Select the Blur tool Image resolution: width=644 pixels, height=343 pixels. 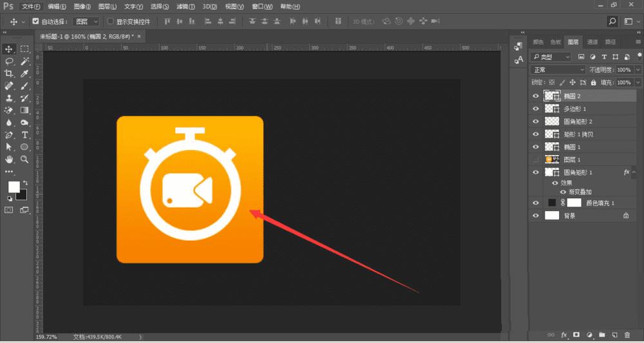[8, 122]
